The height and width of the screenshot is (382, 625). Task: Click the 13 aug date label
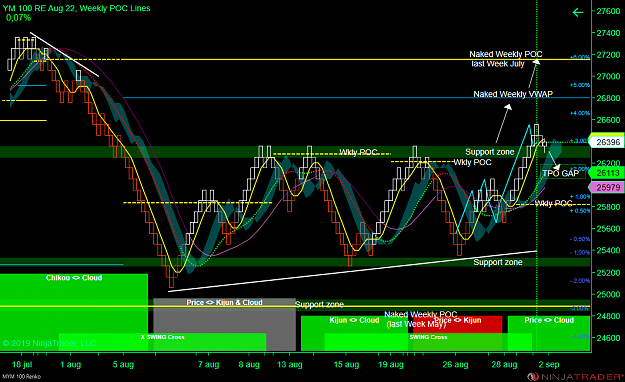coord(290,364)
